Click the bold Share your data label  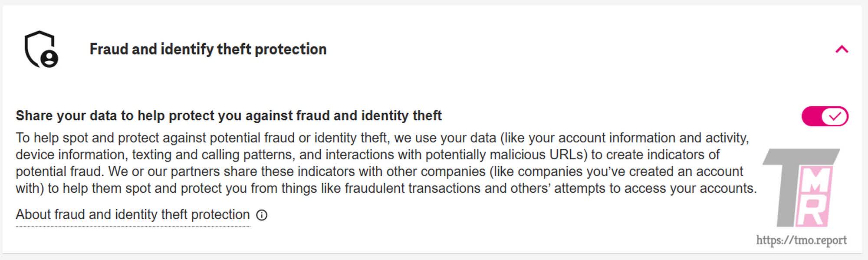point(228,115)
